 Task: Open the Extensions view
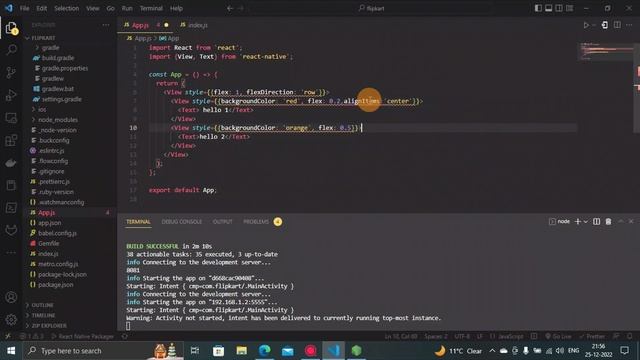pyautogui.click(x=11, y=140)
